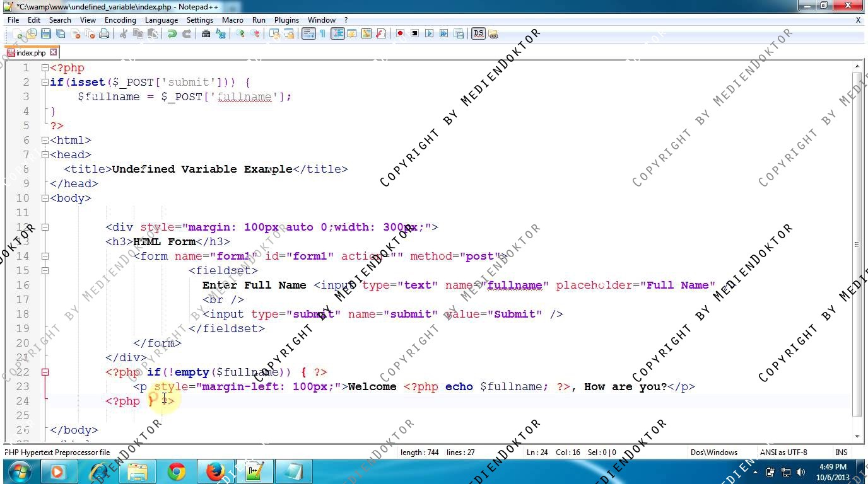The image size is (868, 484).
Task: Open Find with the binoculars icon
Action: [206, 34]
